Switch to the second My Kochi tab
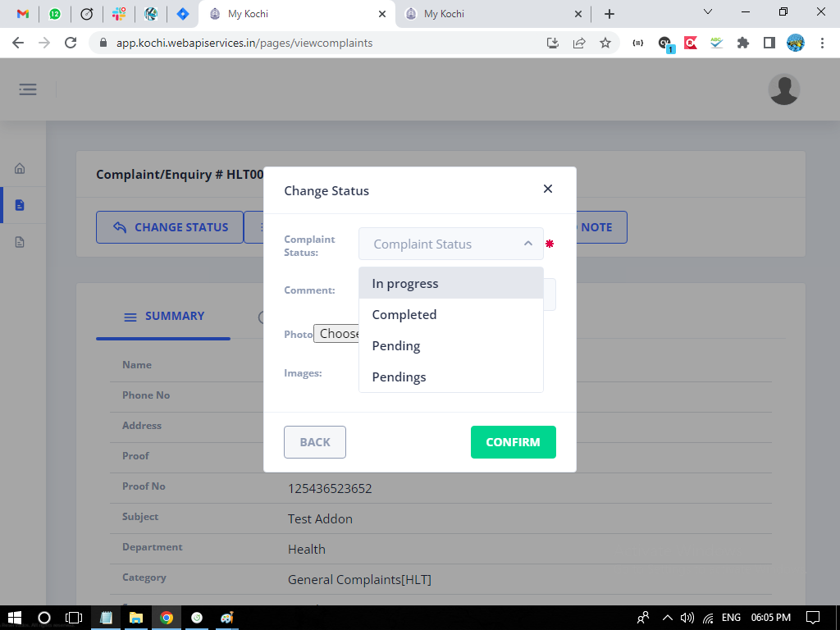 [492, 14]
